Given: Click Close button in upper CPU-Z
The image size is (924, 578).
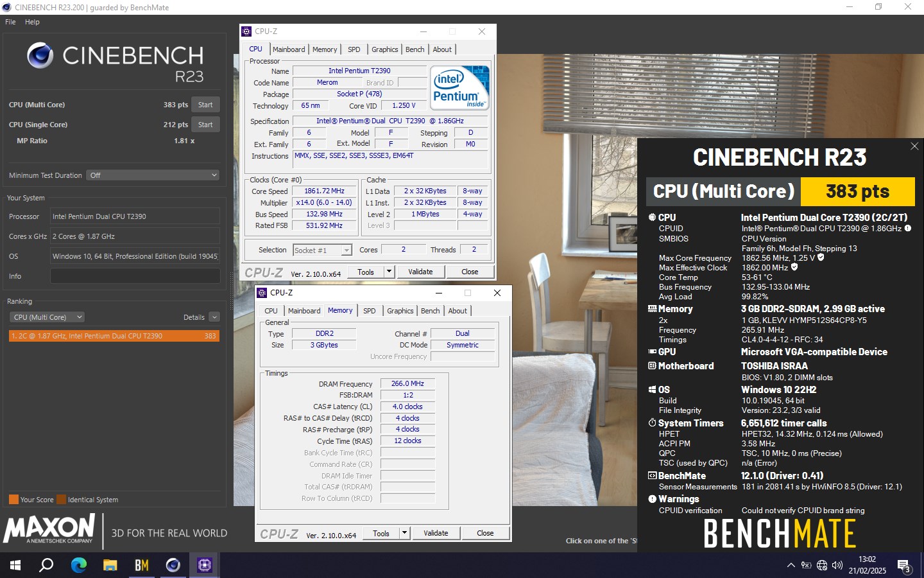Looking at the screenshot, I should [470, 272].
